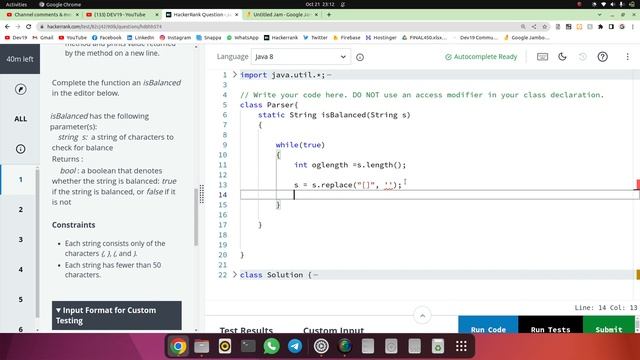The image size is (640, 360).
Task: Select question 1 in sidebar
Action: 20,180
